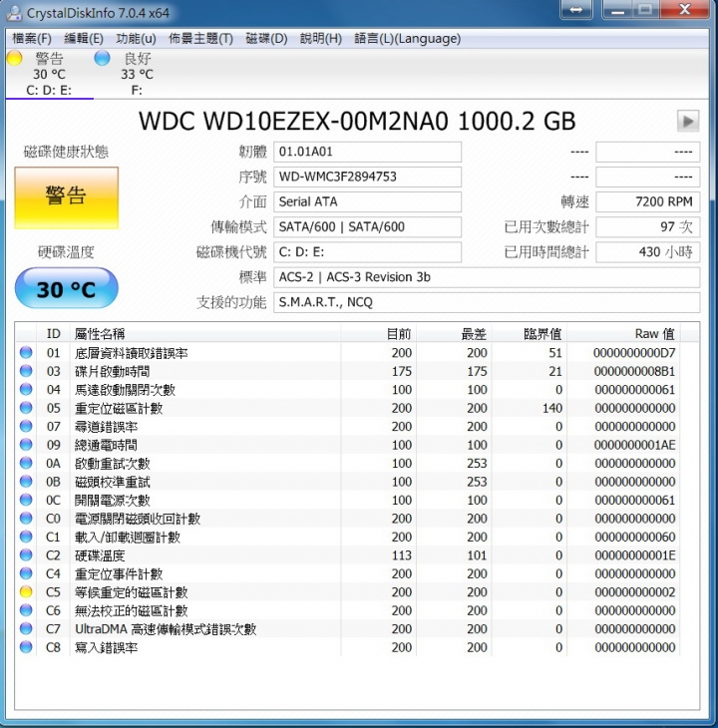Image resolution: width=718 pixels, height=728 pixels.
Task: Click the 最差 column header
Action: point(455,333)
